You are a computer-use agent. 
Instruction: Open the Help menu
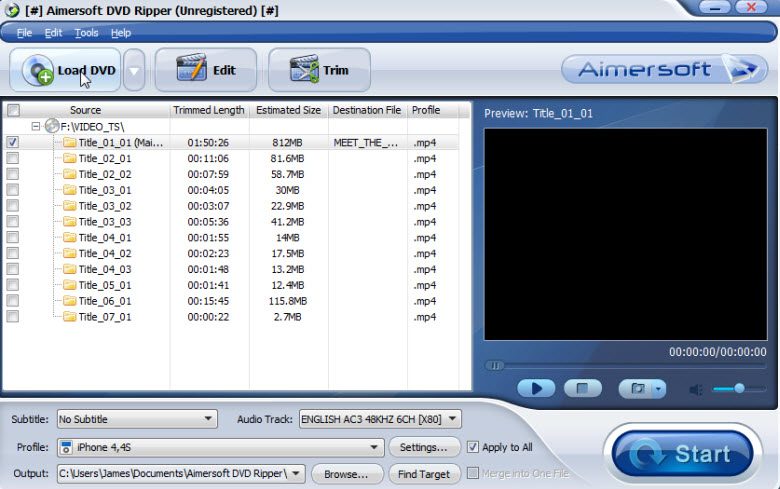click(x=121, y=33)
